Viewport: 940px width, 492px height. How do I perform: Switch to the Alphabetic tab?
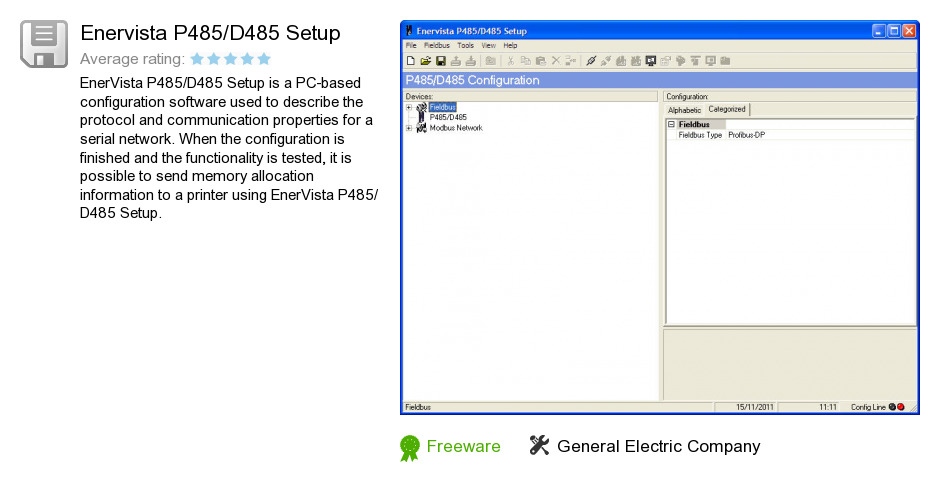click(684, 110)
